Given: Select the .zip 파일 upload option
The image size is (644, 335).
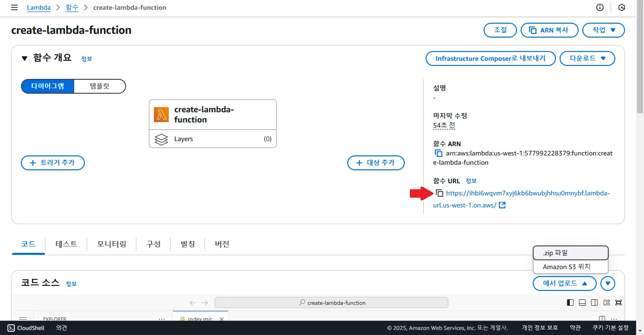Looking at the screenshot, I should coord(571,253).
